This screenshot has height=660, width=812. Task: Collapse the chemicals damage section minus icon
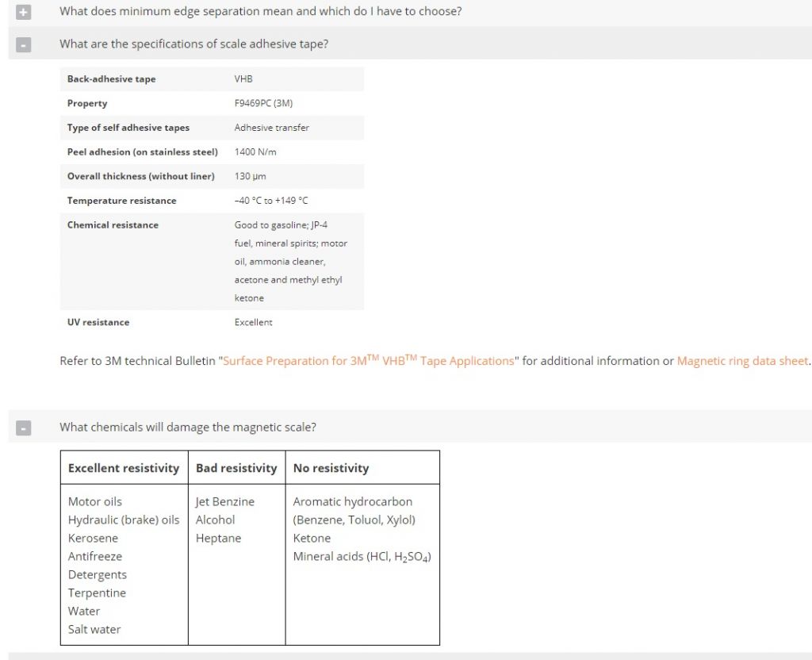pos(23,428)
